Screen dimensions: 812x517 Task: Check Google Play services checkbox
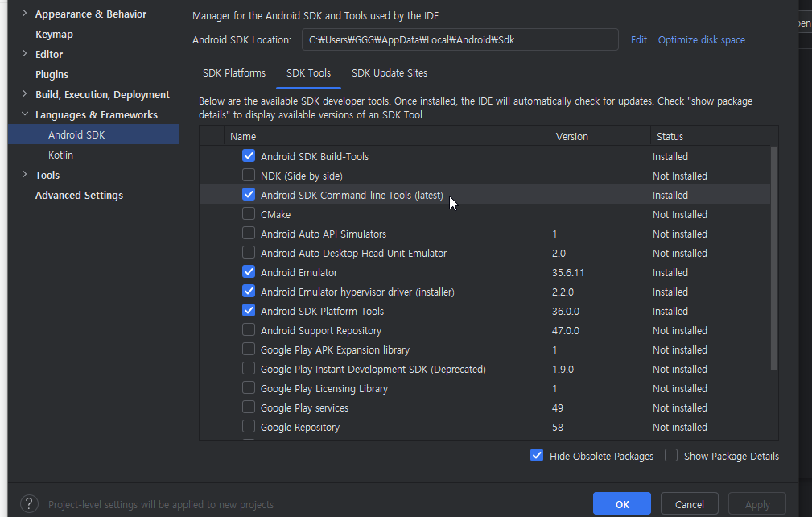tap(249, 407)
